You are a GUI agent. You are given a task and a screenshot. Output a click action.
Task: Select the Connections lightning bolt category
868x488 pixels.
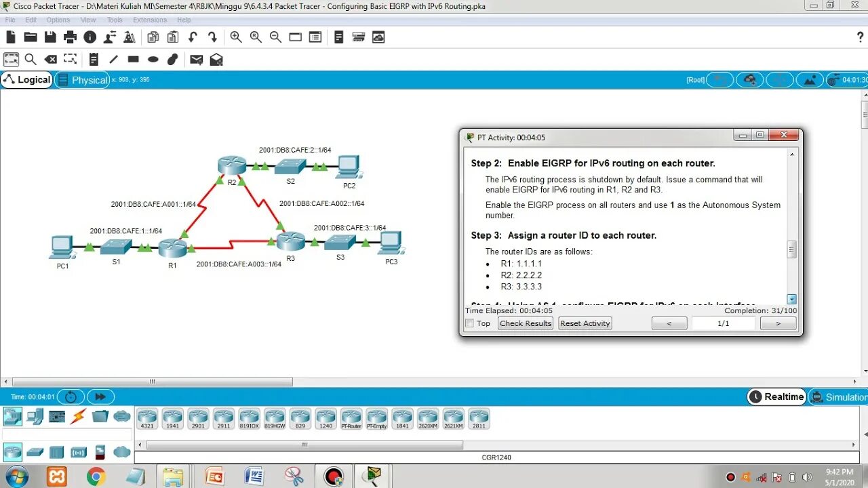pyautogui.click(x=78, y=416)
